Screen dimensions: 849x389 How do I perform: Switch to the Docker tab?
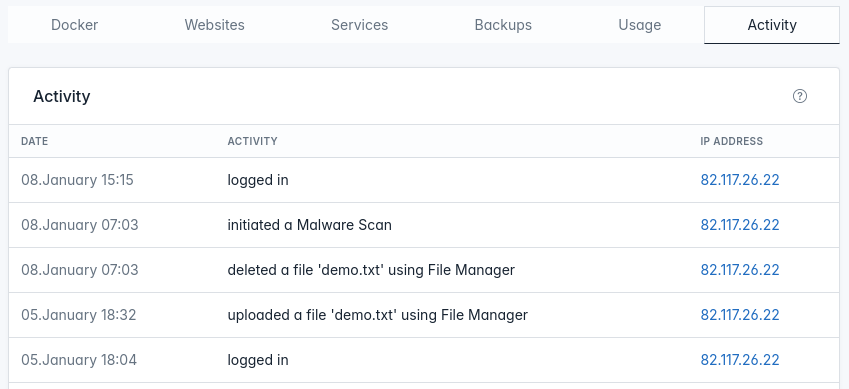[74, 25]
